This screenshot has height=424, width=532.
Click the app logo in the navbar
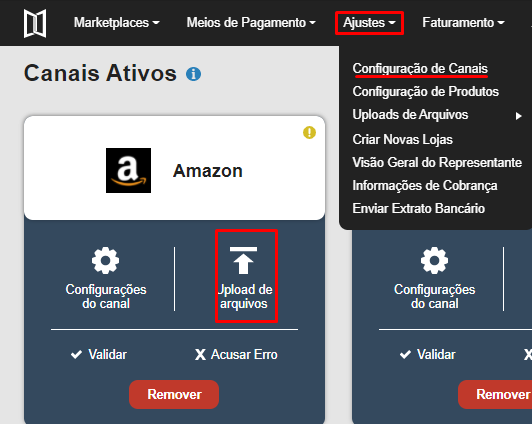35,23
